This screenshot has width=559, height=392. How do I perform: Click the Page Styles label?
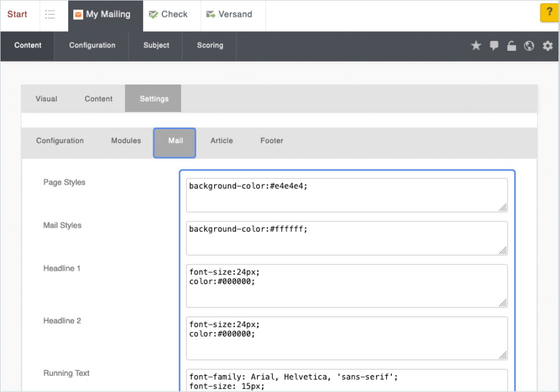click(x=64, y=182)
